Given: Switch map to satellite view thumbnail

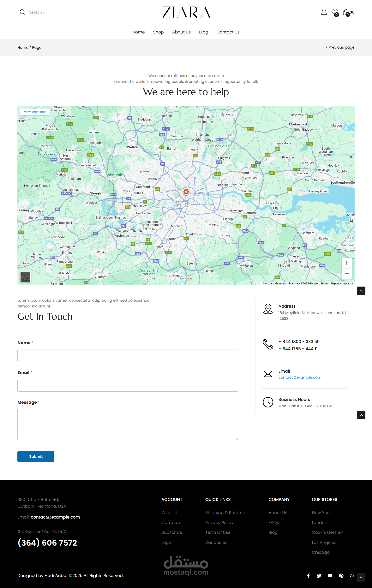Looking at the screenshot, I should point(25,277).
